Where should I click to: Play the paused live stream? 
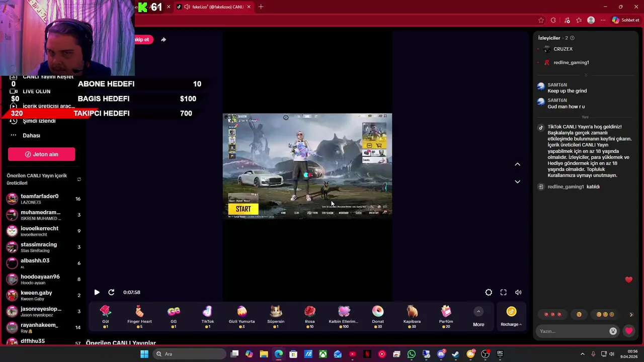pos(97,293)
